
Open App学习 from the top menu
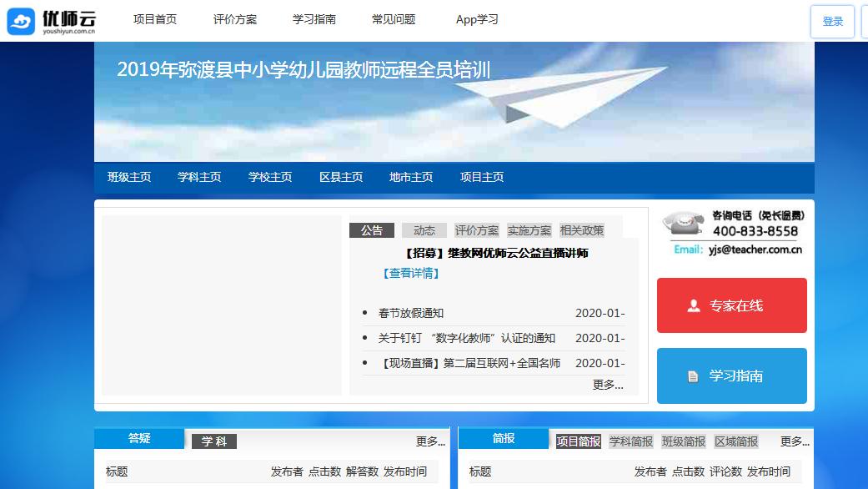pos(477,20)
